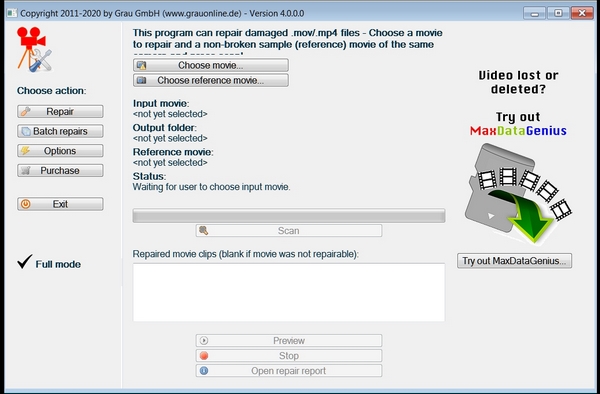Image resolution: width=600 pixels, height=394 pixels.
Task: Click the Stop button
Action: click(x=289, y=356)
